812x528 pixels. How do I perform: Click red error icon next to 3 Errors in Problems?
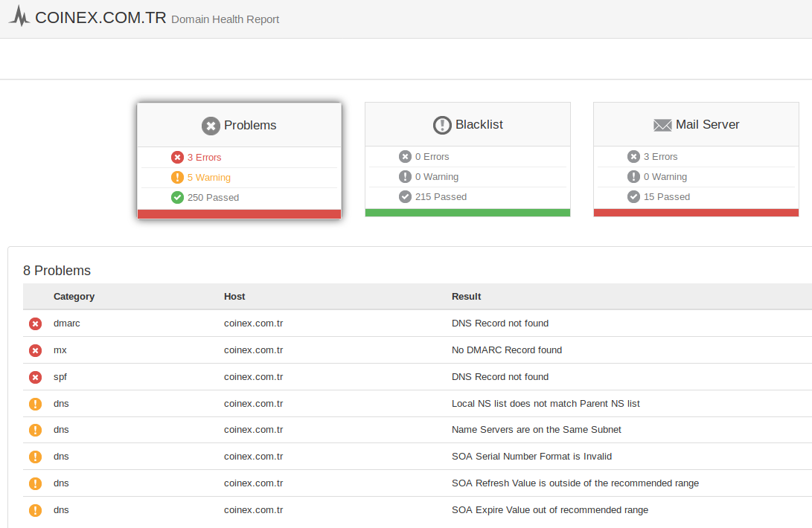178,158
